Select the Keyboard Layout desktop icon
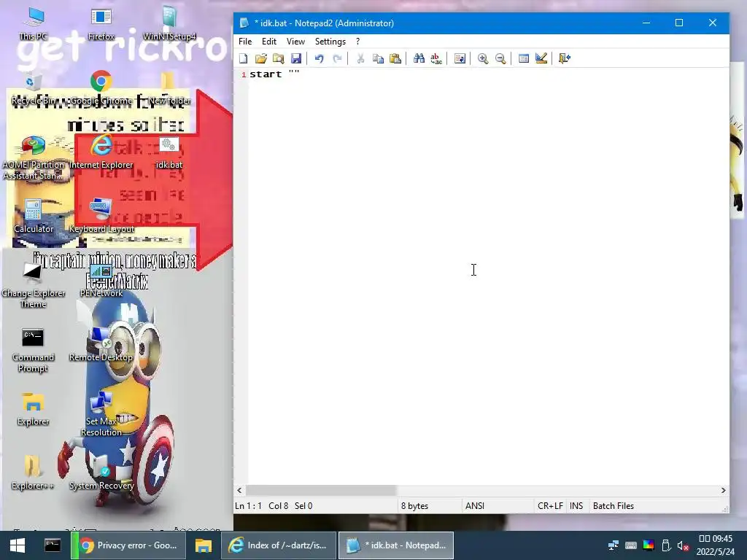The height and width of the screenshot is (560, 747). [x=101, y=217]
